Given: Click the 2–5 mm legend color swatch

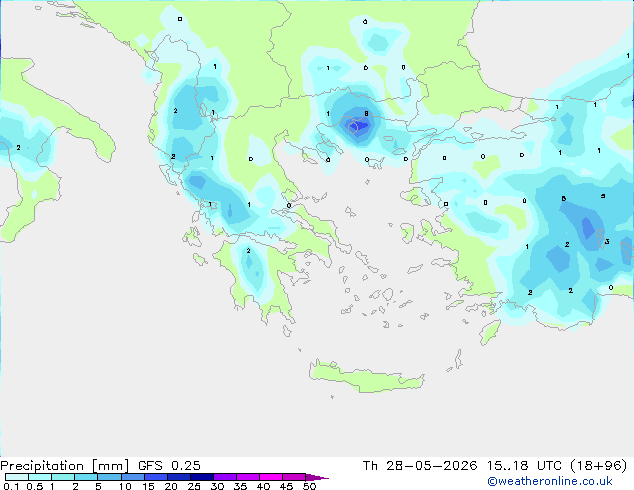Looking at the screenshot, I should point(86,477).
